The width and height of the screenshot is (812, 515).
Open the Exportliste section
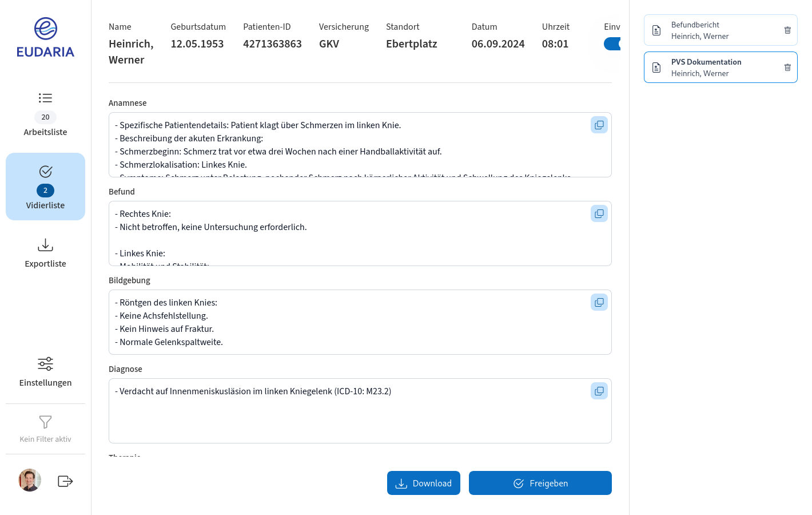pos(45,253)
